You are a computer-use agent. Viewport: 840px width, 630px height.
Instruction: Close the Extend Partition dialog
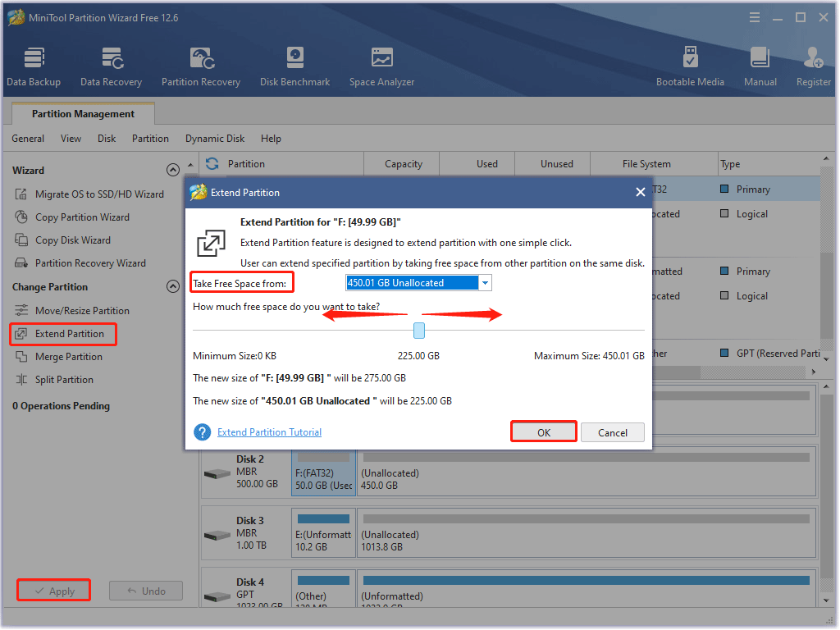640,192
